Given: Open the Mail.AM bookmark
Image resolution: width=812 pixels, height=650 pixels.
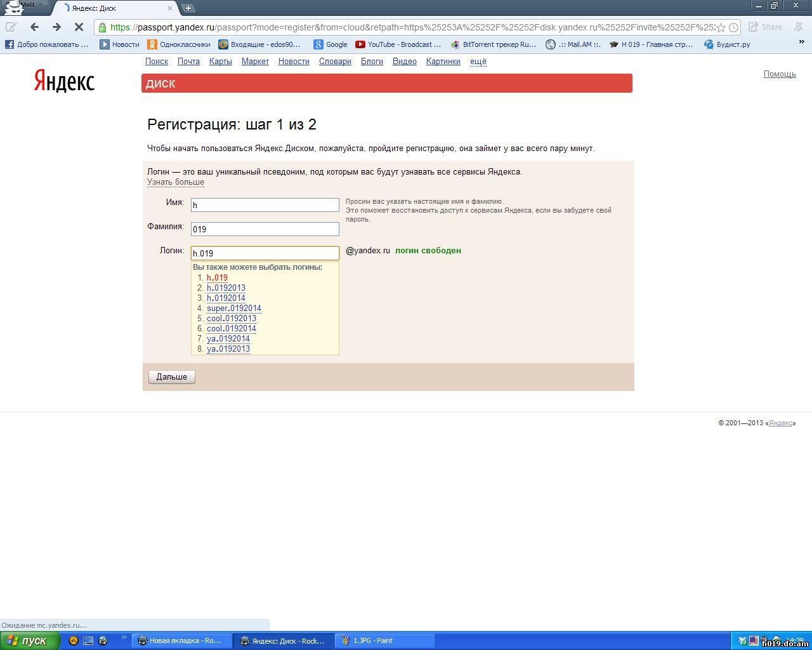Looking at the screenshot, I should 573,44.
